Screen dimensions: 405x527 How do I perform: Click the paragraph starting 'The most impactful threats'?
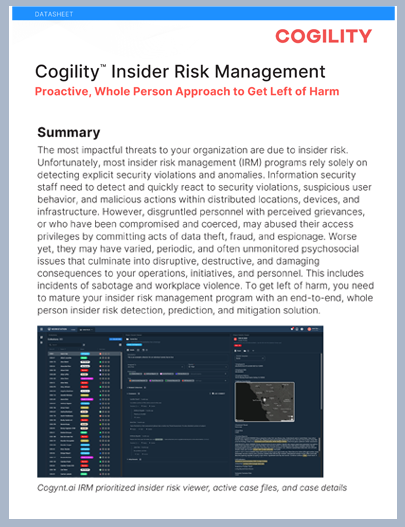(x=205, y=230)
